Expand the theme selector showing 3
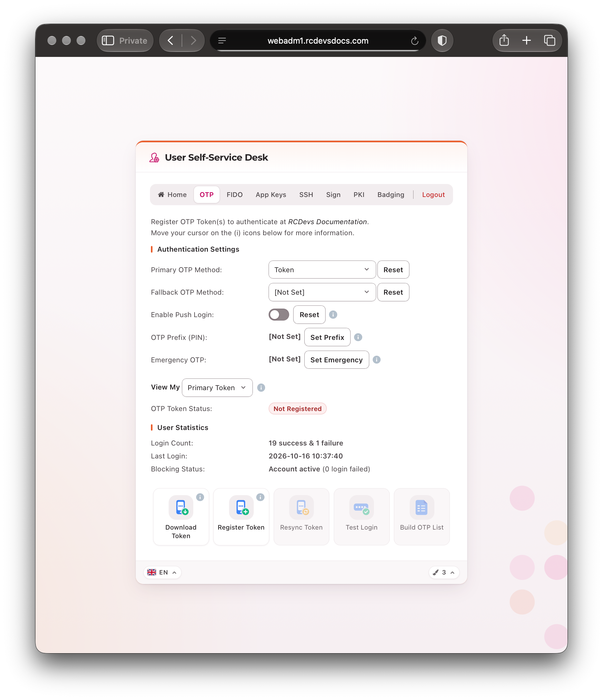The image size is (603, 700). pyautogui.click(x=444, y=572)
